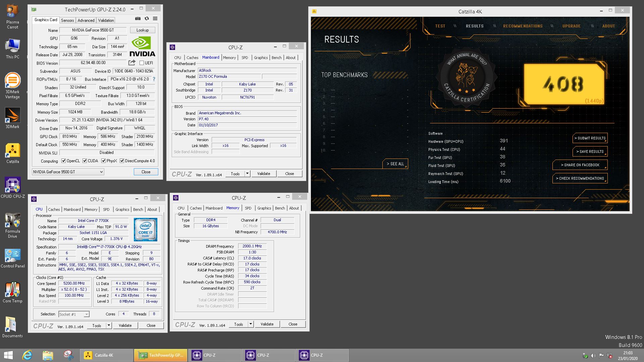The height and width of the screenshot is (362, 644).
Task: Open Formula Drive desktop shortcut
Action: pyautogui.click(x=12, y=225)
